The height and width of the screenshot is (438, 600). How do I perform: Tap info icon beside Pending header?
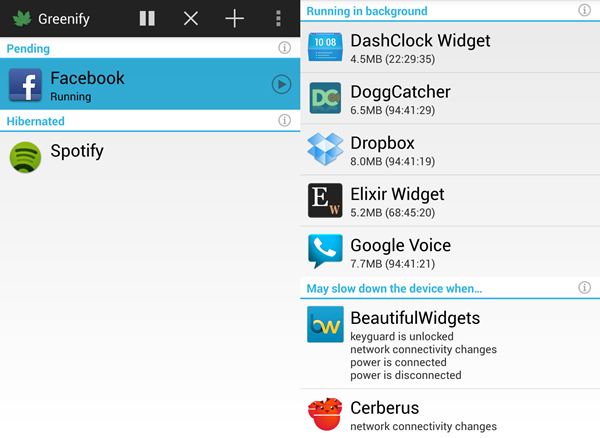[284, 48]
